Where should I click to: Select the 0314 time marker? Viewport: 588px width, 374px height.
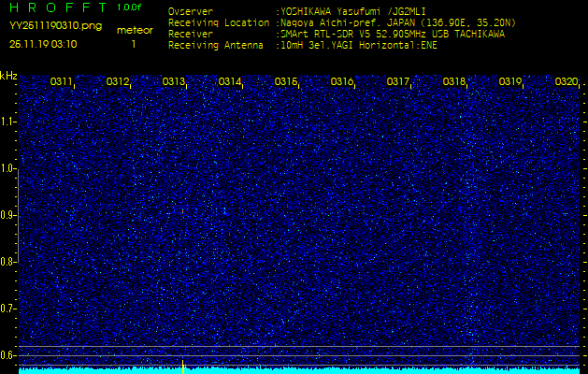coord(230,82)
